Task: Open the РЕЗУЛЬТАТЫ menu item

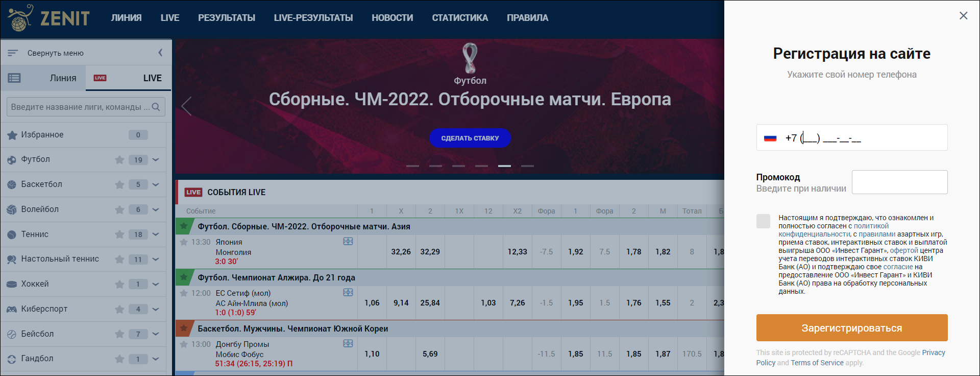Action: [x=227, y=18]
